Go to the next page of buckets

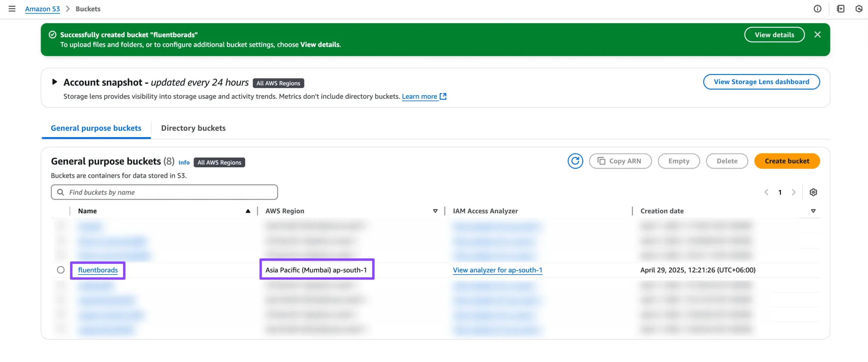tap(793, 192)
